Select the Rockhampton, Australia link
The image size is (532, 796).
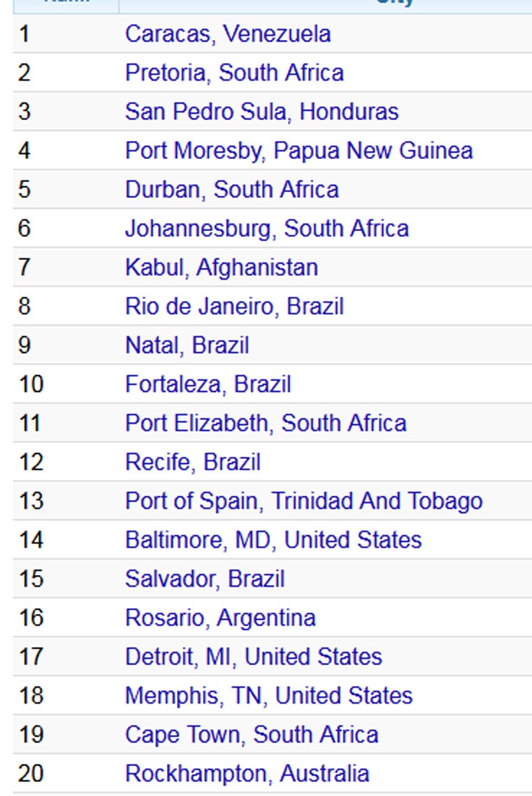(x=247, y=774)
